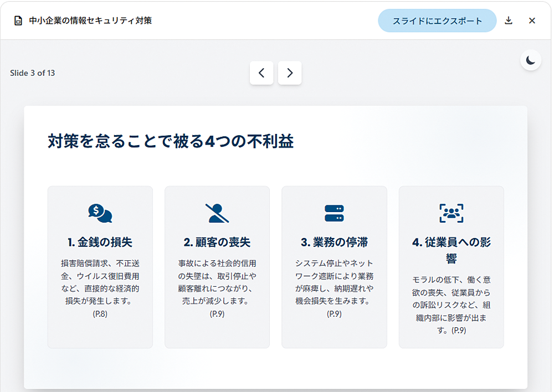Go to the previous slide
554x392 pixels.
coord(261,73)
